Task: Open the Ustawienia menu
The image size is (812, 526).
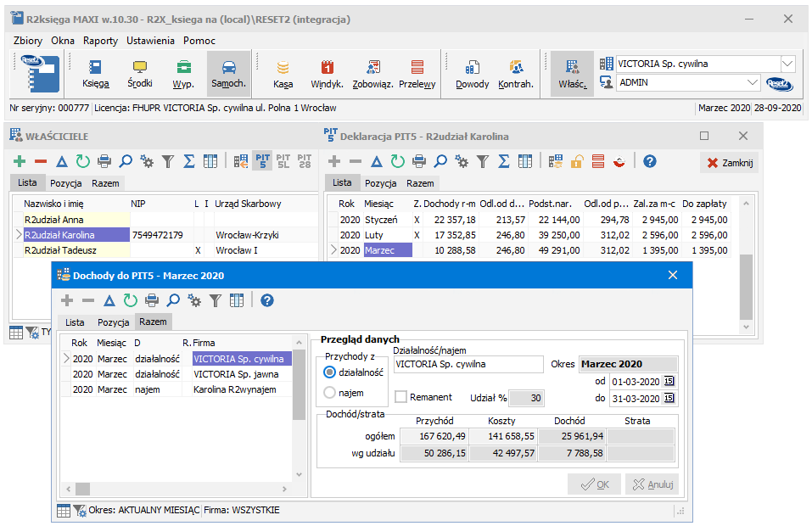Action: pyautogui.click(x=151, y=41)
